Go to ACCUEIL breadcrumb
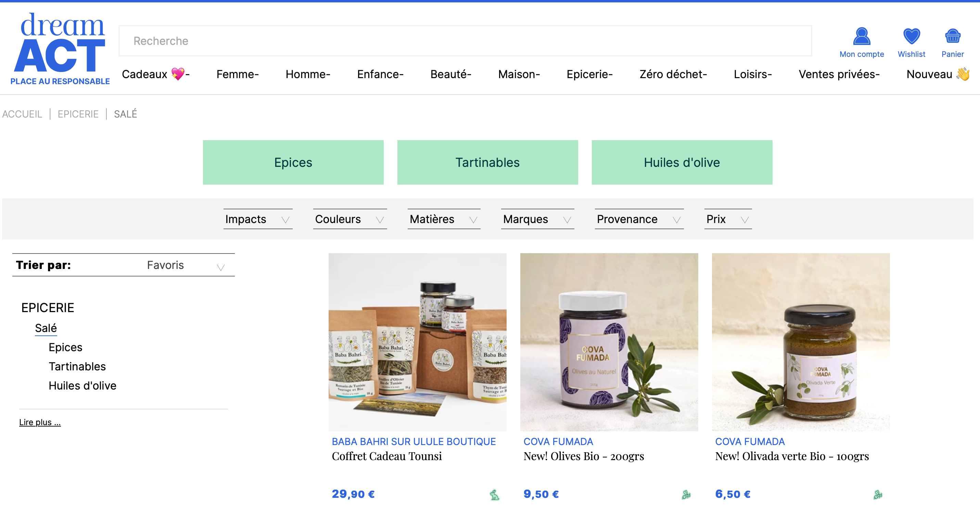This screenshot has height=505, width=980. click(x=22, y=114)
